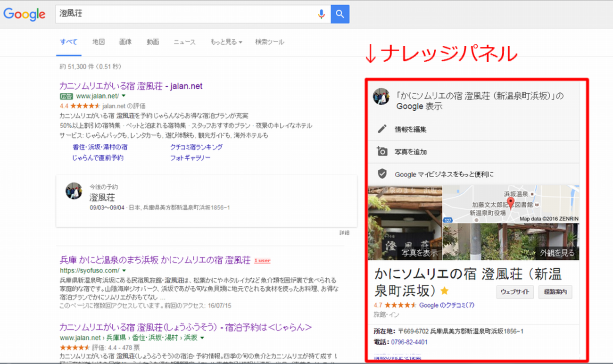Switch to the 画像 tab

tap(125, 42)
